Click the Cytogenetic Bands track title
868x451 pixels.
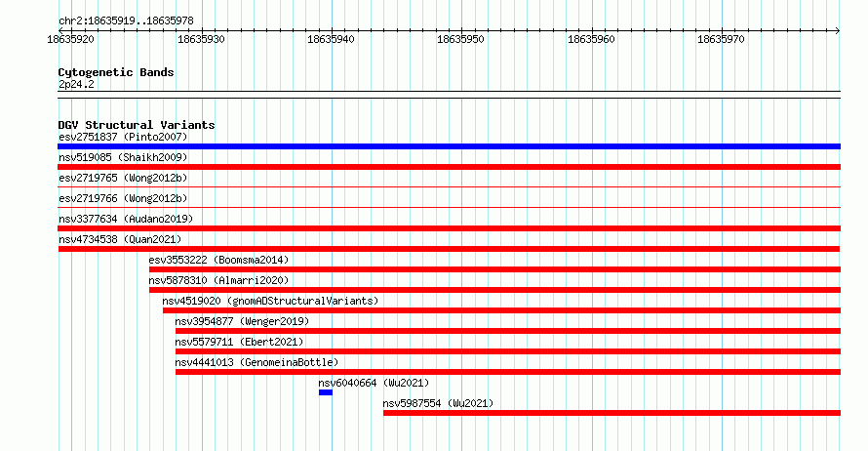pos(116,72)
